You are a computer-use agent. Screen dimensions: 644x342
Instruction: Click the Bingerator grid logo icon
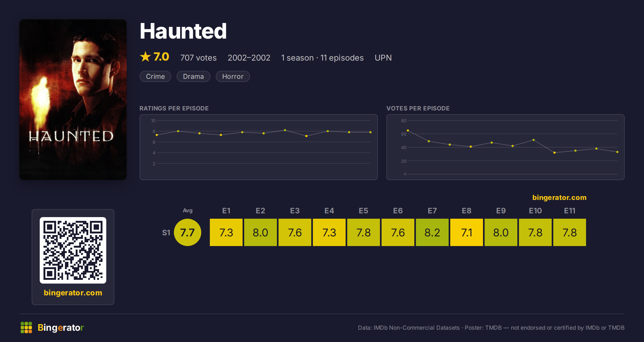[26, 328]
